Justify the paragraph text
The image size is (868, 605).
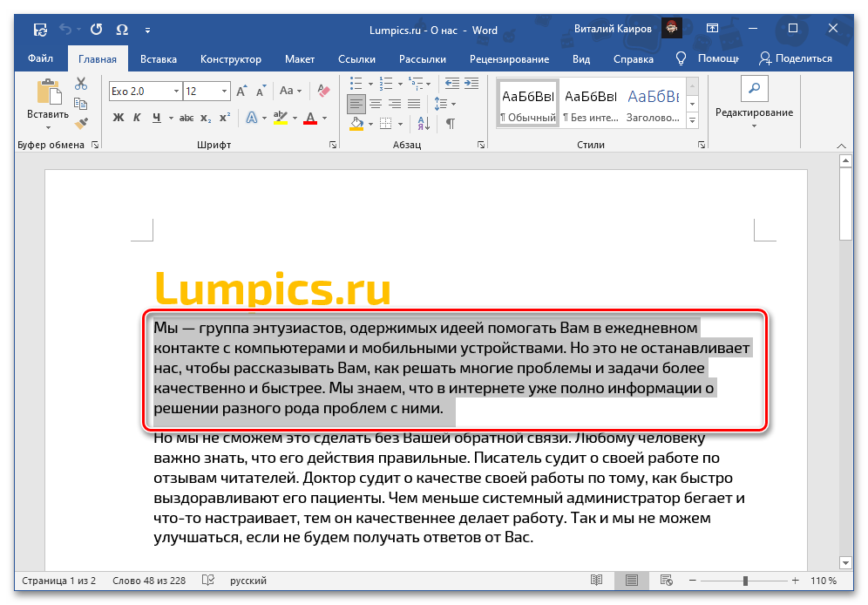(x=414, y=104)
